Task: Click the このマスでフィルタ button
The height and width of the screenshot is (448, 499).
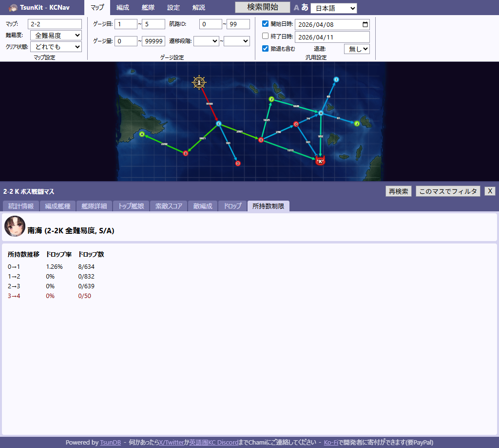Action: tap(448, 191)
